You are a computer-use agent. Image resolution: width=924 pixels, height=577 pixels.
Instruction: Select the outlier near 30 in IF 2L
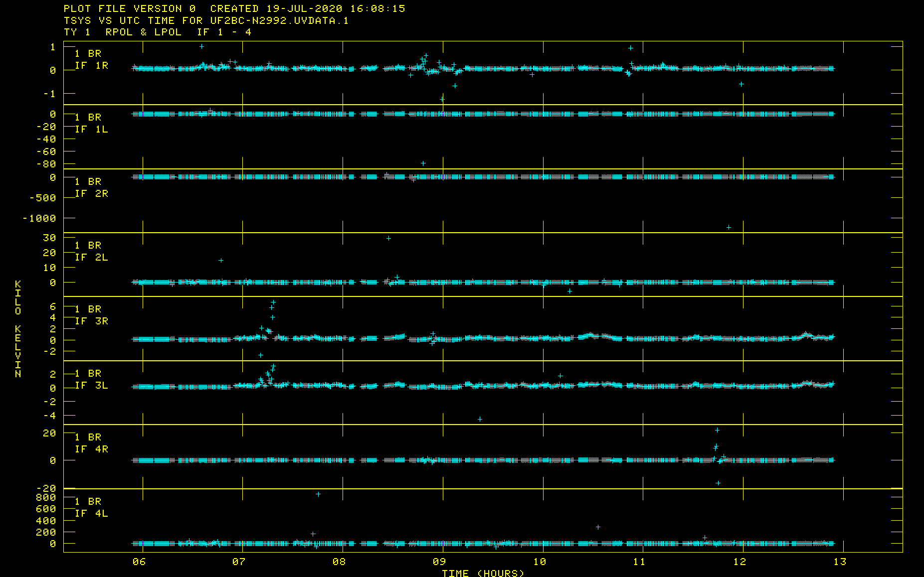coord(388,239)
